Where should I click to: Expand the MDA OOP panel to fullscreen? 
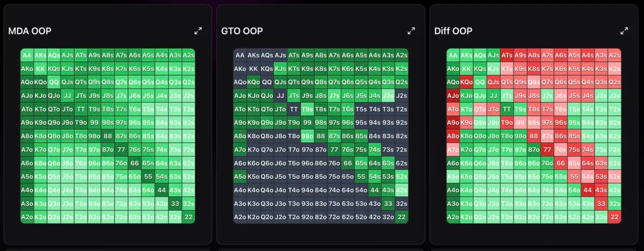[198, 31]
